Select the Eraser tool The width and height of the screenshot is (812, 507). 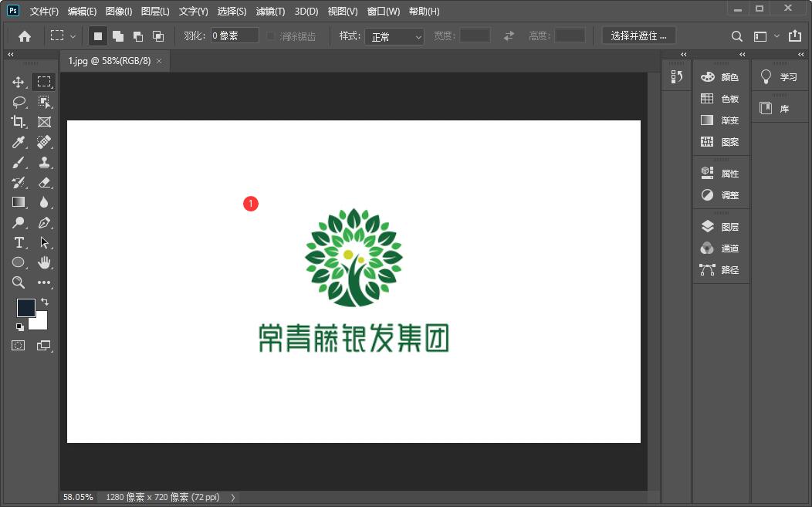(x=44, y=182)
